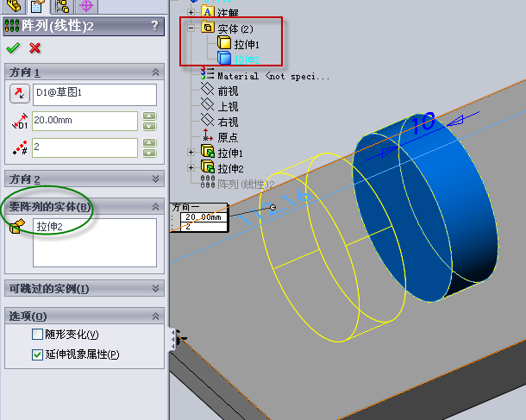This screenshot has width=526, height=420.
Task: Click the blue dimension 10 in viewport
Action: (423, 122)
